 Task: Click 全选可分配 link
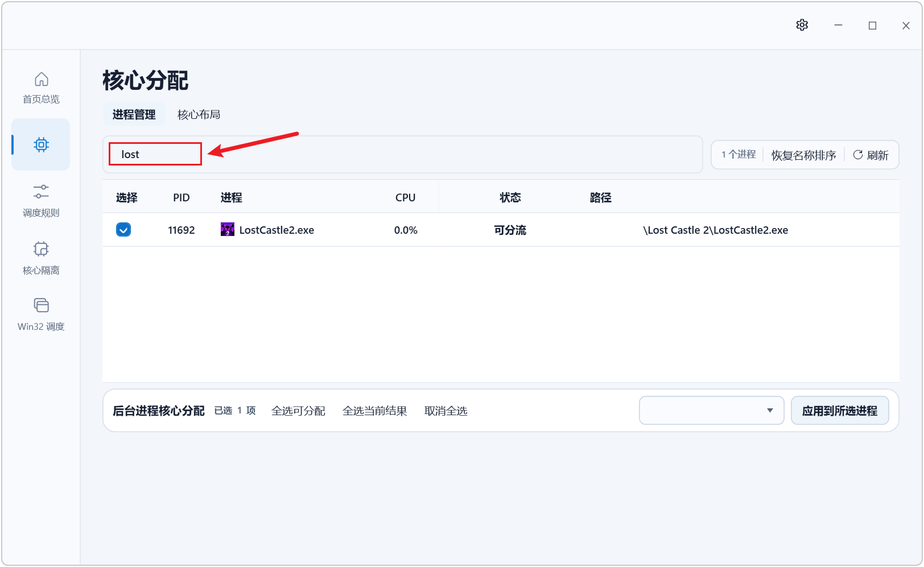pos(298,411)
